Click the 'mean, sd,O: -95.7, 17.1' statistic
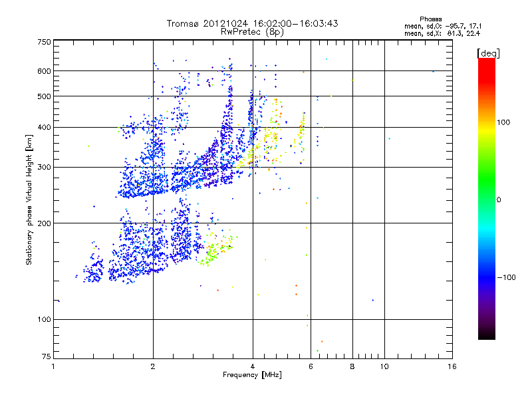Image resolution: width=532 pixels, height=399 pixels. 443,26
